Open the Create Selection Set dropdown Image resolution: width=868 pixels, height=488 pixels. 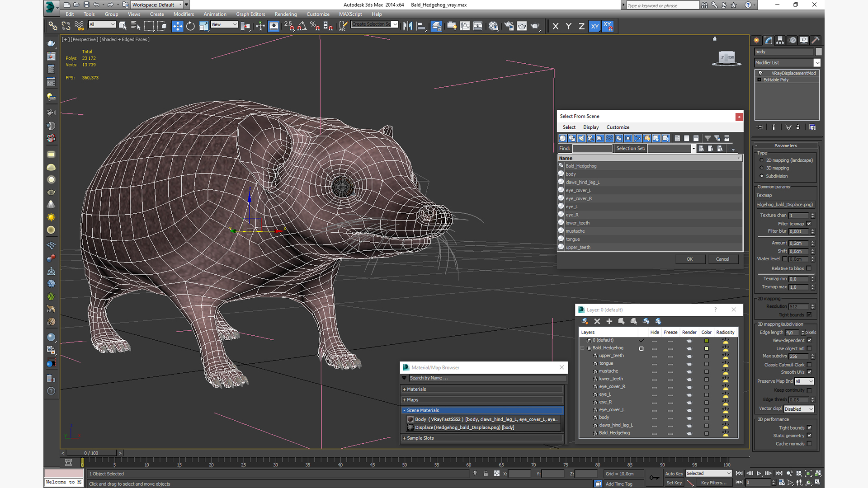[x=375, y=24]
